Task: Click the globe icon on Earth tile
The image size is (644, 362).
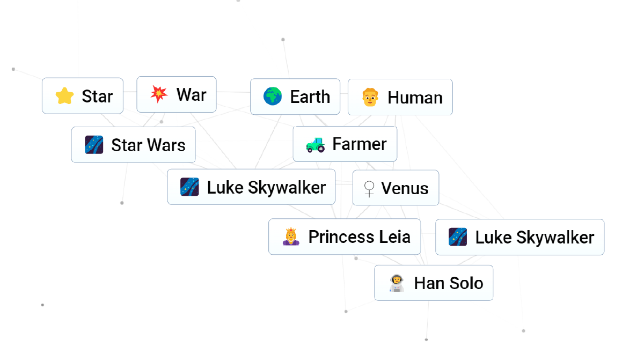Action: click(x=273, y=97)
